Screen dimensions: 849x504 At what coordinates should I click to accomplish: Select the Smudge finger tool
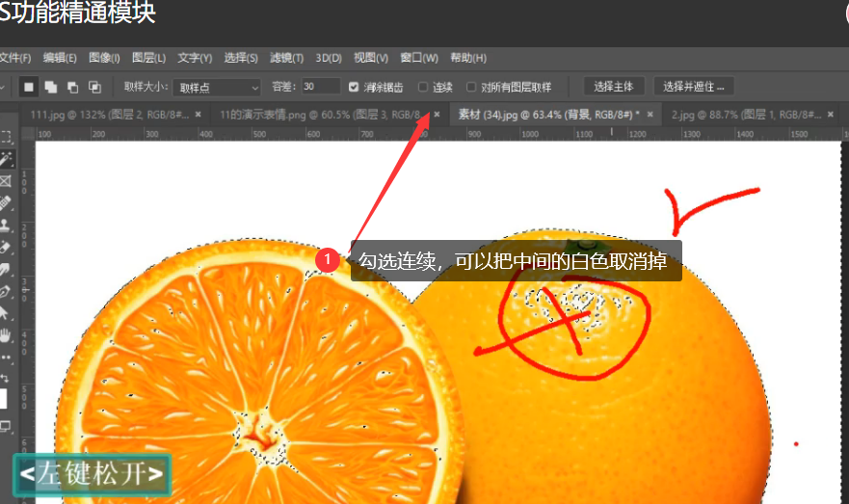[x=6, y=269]
